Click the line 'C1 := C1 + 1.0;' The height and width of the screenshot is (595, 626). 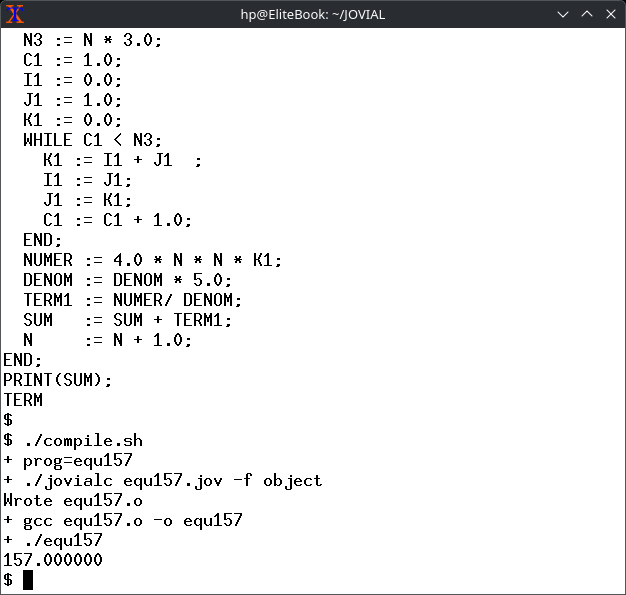(117, 220)
